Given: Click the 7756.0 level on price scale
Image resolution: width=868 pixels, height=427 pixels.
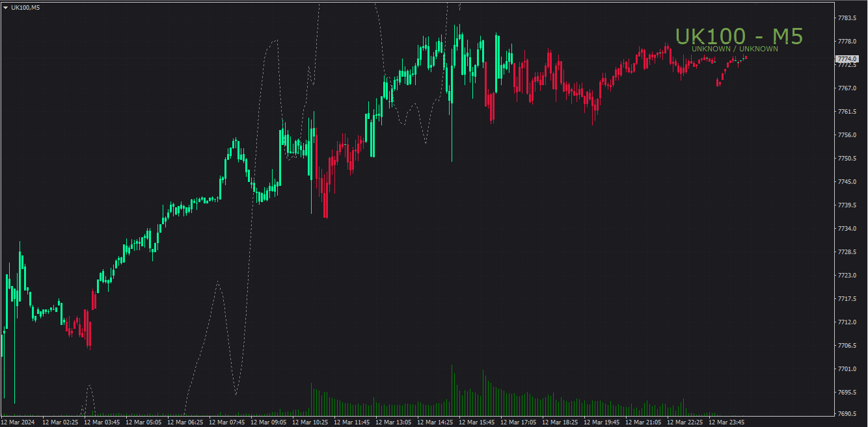Looking at the screenshot, I should tap(847, 135).
